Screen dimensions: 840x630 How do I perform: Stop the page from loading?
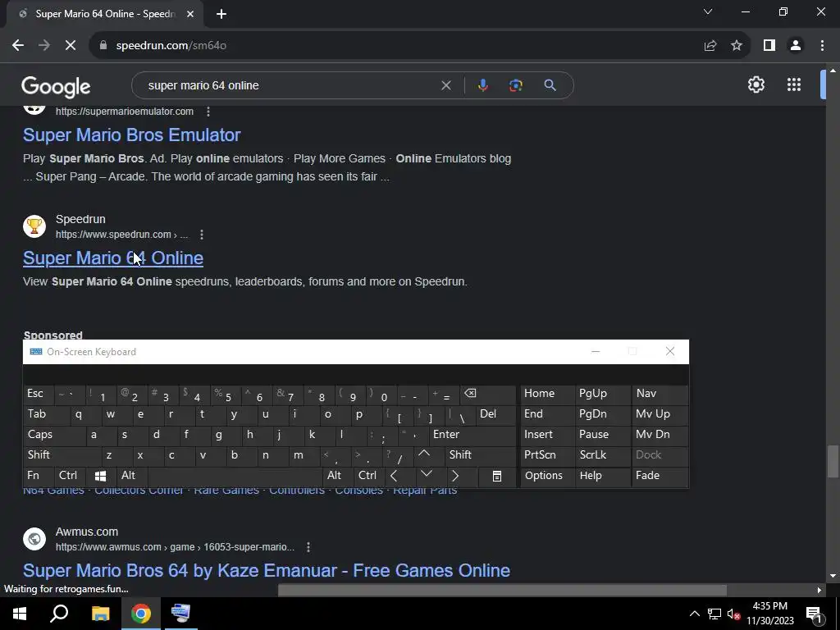(x=71, y=46)
